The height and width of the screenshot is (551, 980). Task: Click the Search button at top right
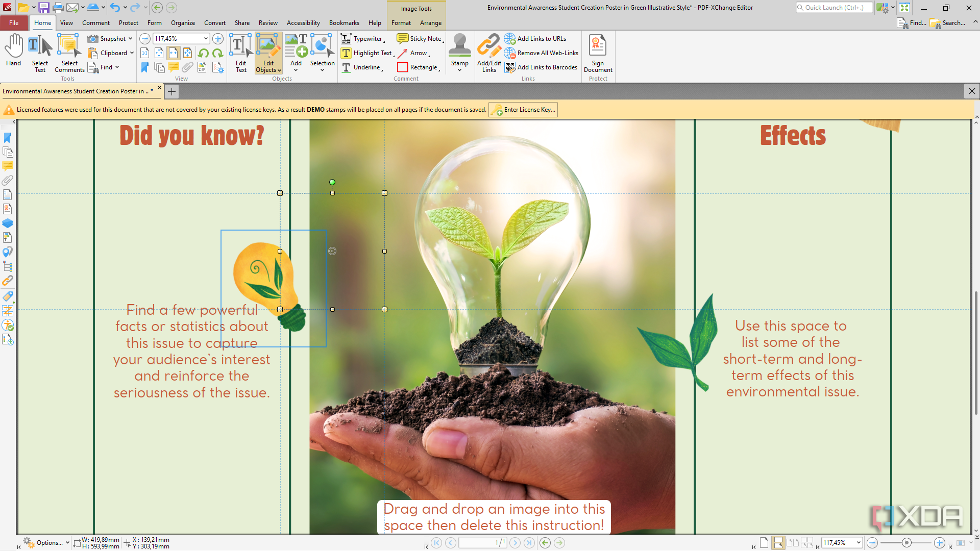point(948,23)
